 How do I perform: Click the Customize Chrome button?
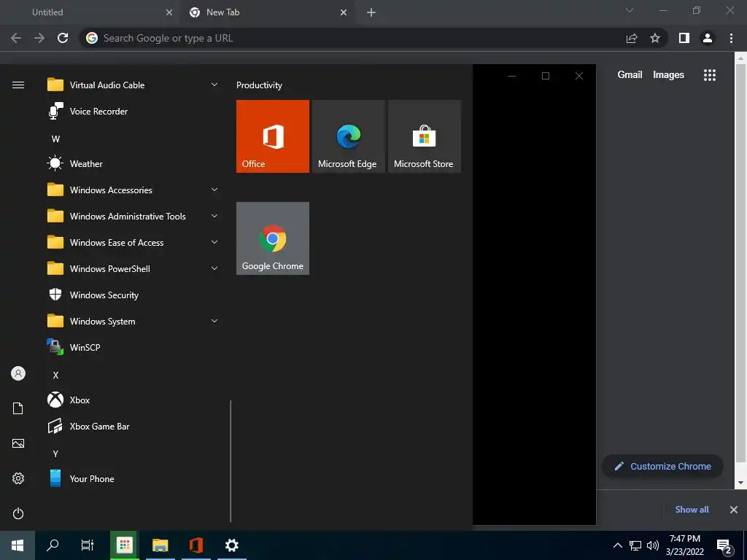pyautogui.click(x=662, y=466)
